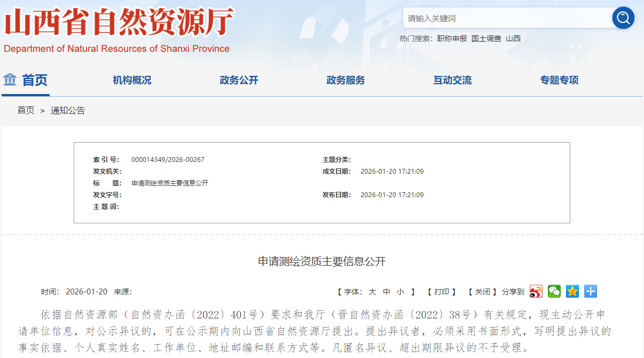Open the 互动交流 navigation menu

click(452, 80)
